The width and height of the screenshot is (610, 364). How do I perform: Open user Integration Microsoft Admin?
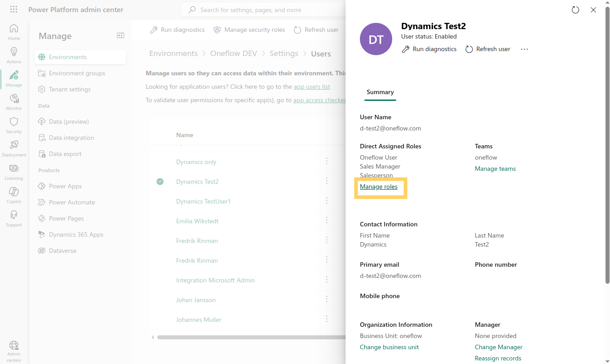point(215,280)
